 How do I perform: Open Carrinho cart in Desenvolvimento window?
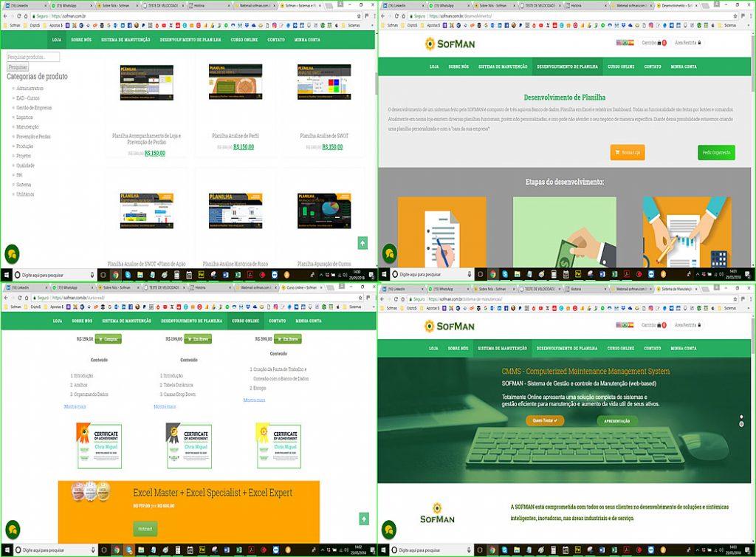tap(654, 43)
